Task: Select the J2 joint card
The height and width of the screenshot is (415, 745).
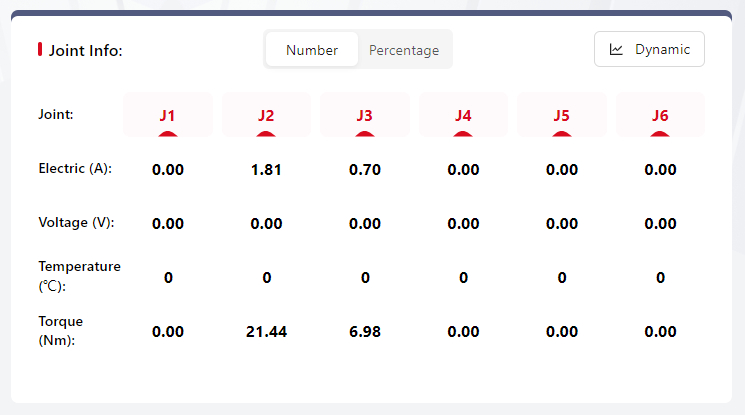Action: pyautogui.click(x=266, y=115)
